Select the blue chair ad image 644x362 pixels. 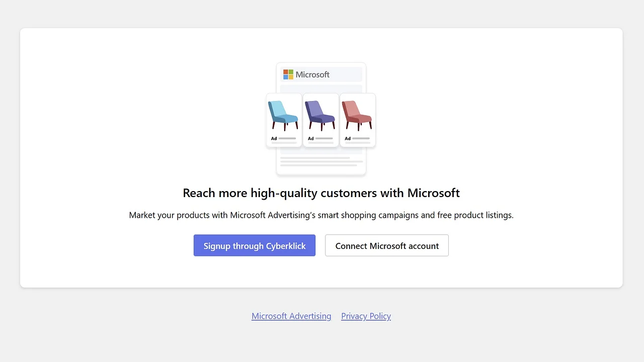point(283,115)
